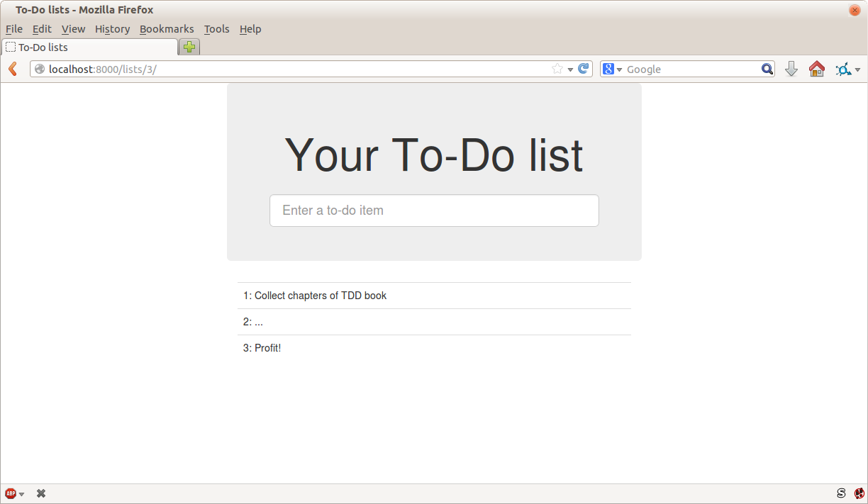Click the site identity globe icon

tap(40, 69)
